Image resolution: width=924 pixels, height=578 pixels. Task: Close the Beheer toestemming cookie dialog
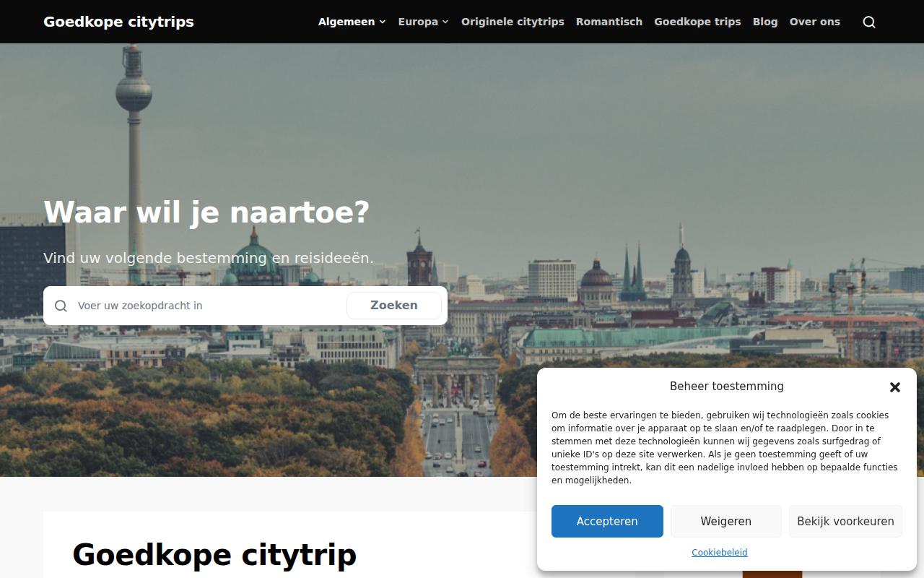(x=895, y=387)
